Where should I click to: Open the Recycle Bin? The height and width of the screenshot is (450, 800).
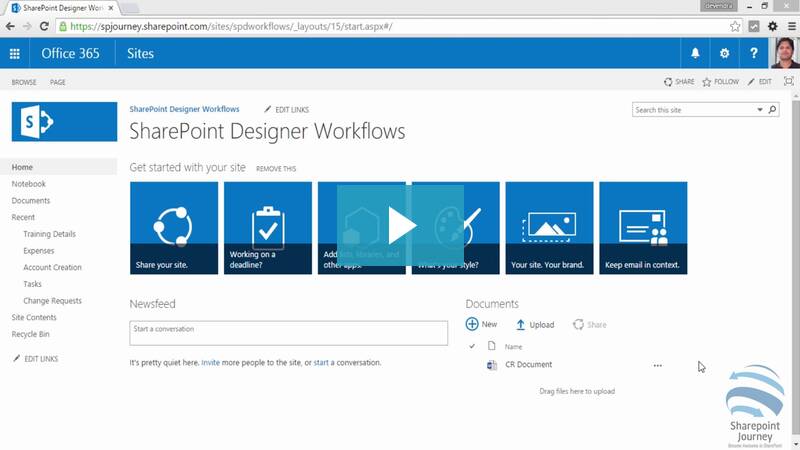click(x=31, y=334)
